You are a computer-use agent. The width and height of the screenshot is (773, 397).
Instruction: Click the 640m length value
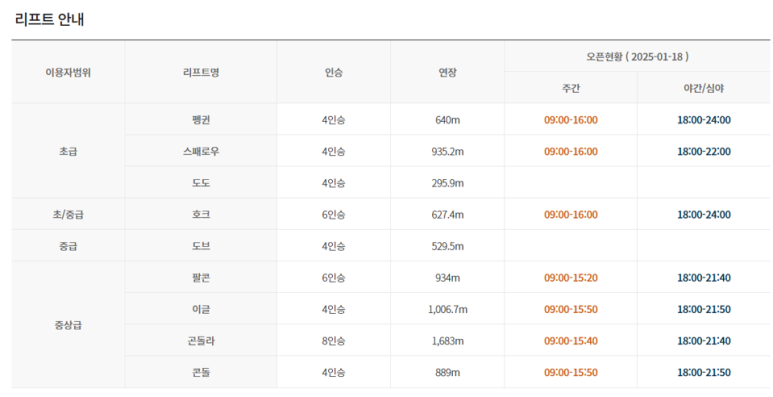[x=448, y=120]
